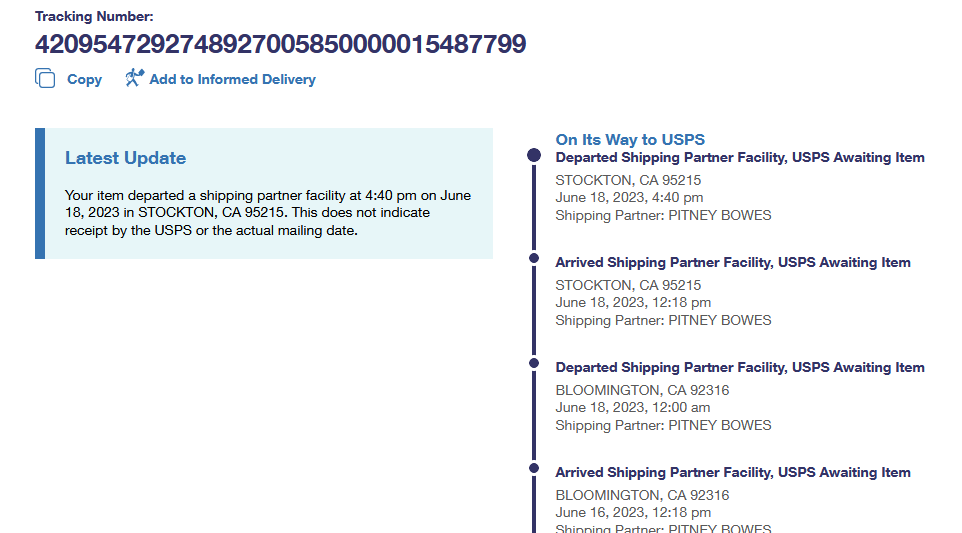Click the topmost Departed Shipping Partner Facility title
Viewport: 962px width, 533px height.
(740, 158)
